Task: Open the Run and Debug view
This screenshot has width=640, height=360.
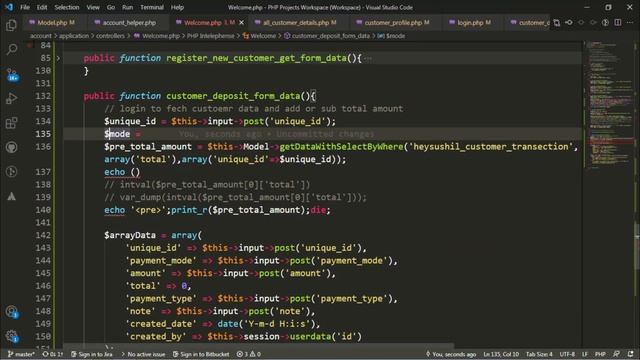Action: point(11,98)
